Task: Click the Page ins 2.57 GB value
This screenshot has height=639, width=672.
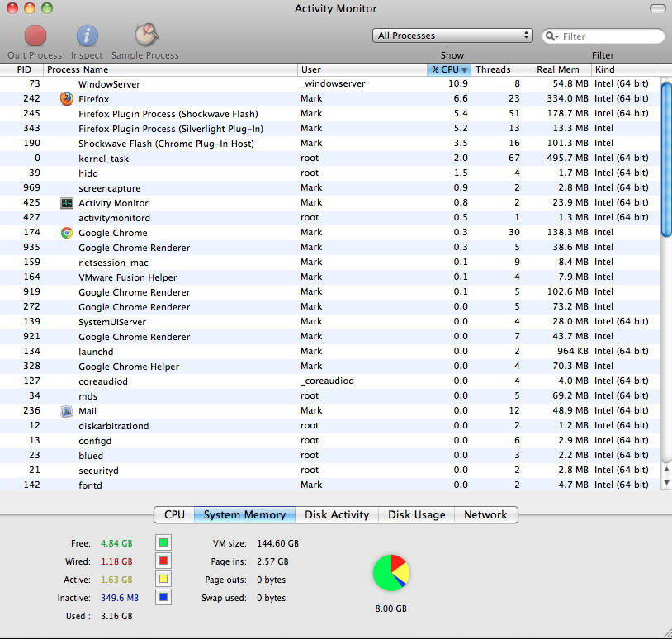Action: (x=272, y=561)
